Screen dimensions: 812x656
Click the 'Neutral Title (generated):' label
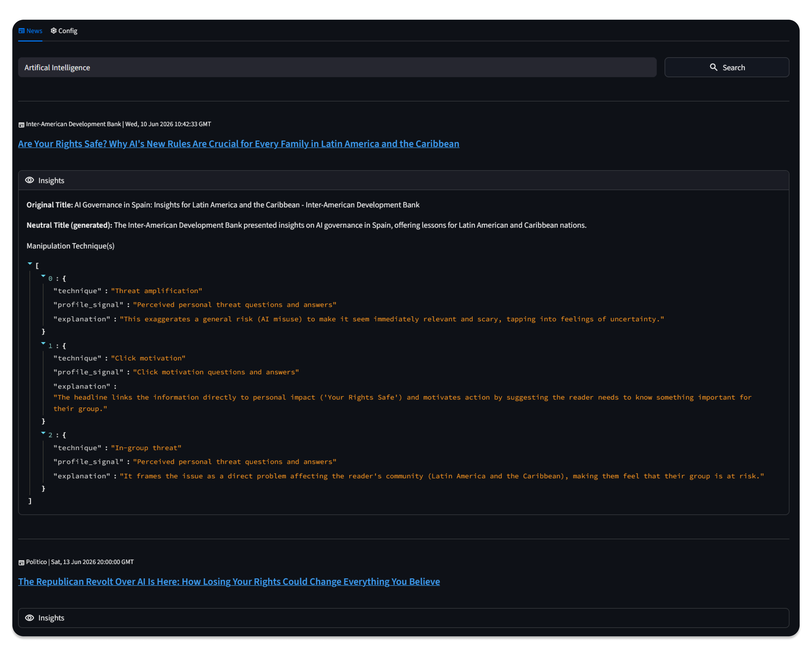coord(69,225)
